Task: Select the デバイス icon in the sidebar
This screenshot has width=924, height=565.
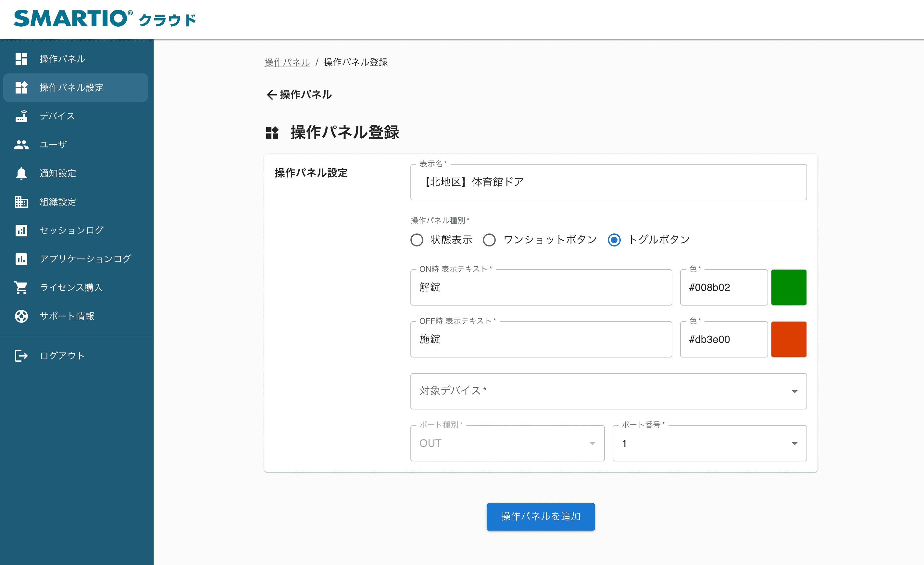Action: 21,116
